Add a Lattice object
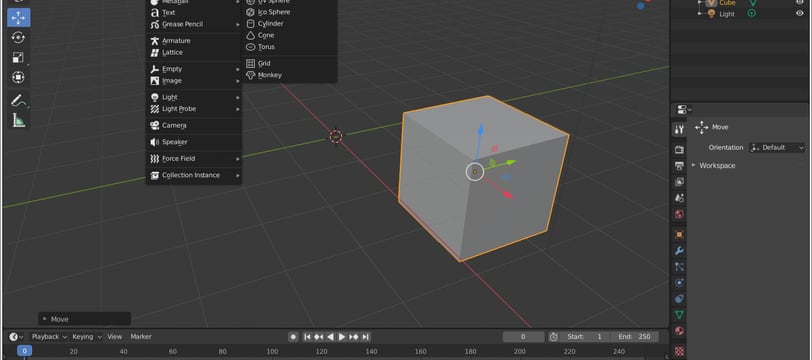The width and height of the screenshot is (812, 360). click(194, 52)
